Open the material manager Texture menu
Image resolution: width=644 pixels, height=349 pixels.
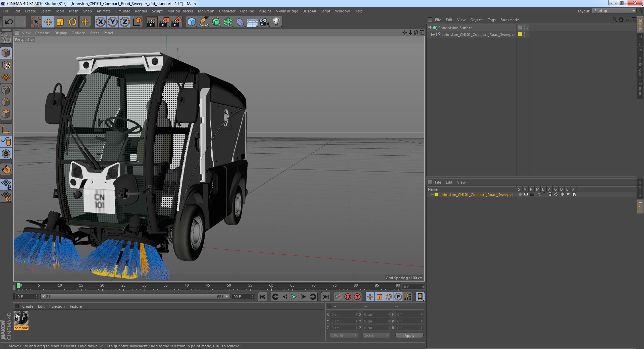75,306
